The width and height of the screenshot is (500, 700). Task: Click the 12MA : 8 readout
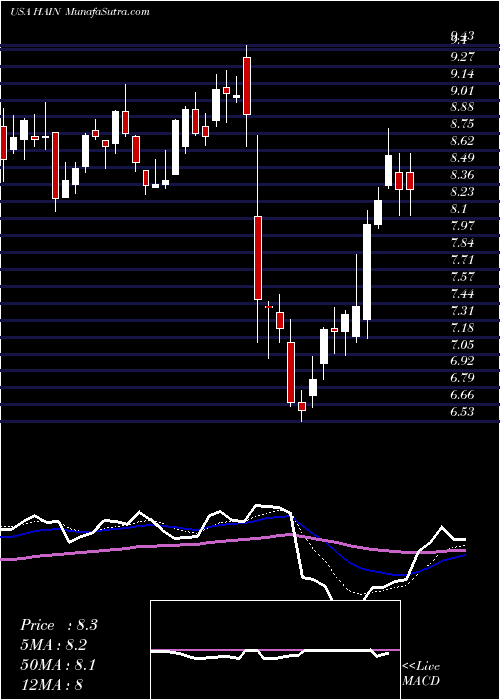tap(52, 684)
